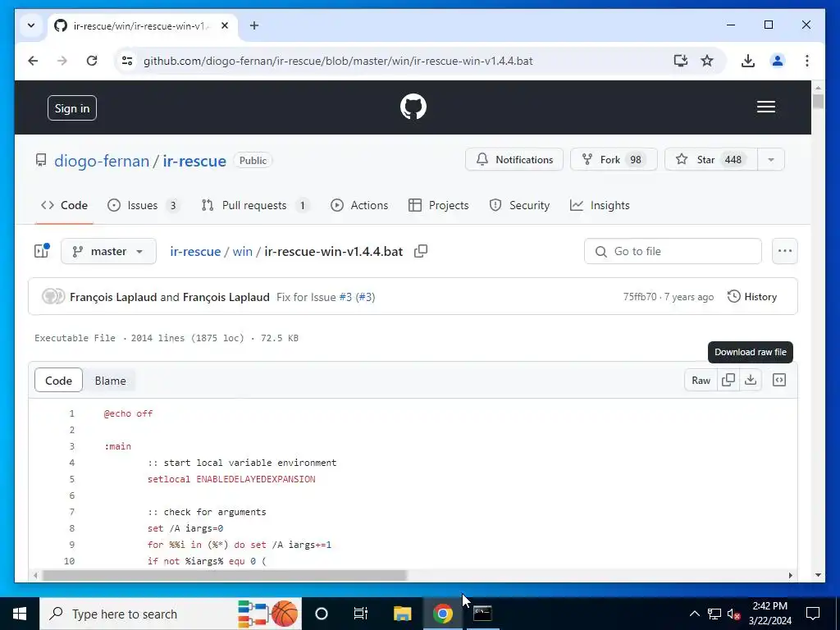
Task: Open the symbols panel icon
Action: [x=779, y=380]
